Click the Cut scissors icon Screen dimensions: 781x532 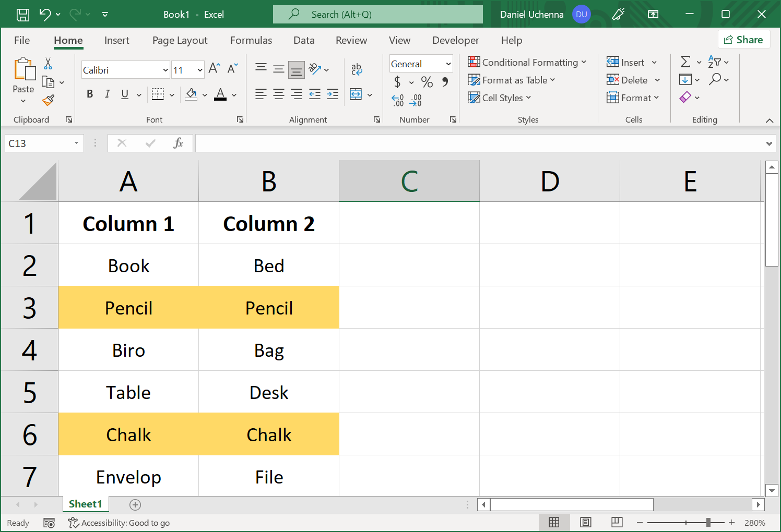click(x=48, y=63)
